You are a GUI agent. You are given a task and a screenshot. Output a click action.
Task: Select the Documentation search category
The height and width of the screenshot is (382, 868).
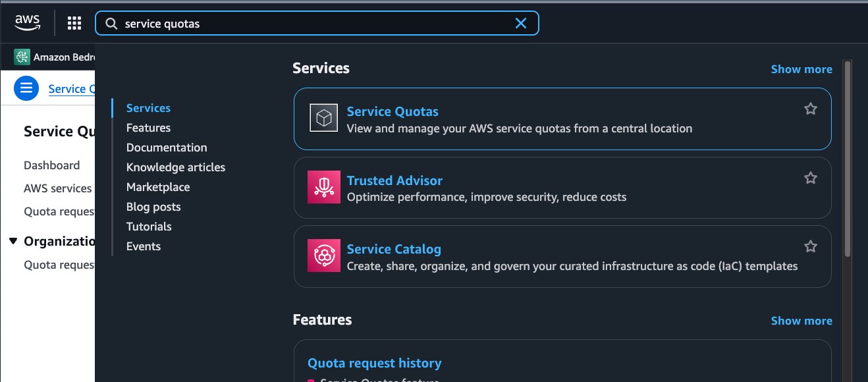pyautogui.click(x=167, y=148)
